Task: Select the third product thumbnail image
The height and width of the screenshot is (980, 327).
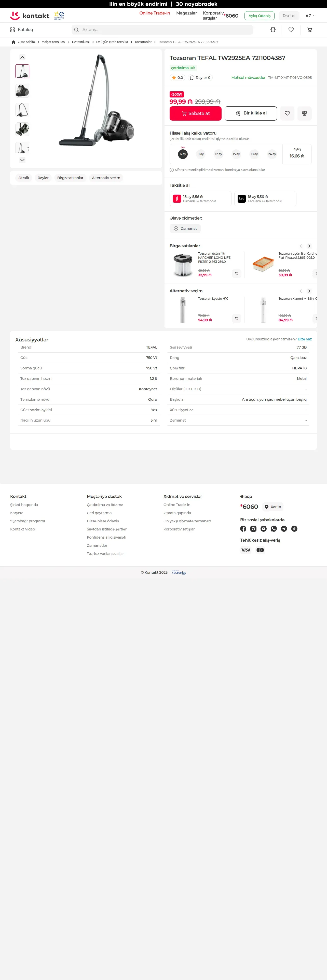Action: (x=22, y=110)
